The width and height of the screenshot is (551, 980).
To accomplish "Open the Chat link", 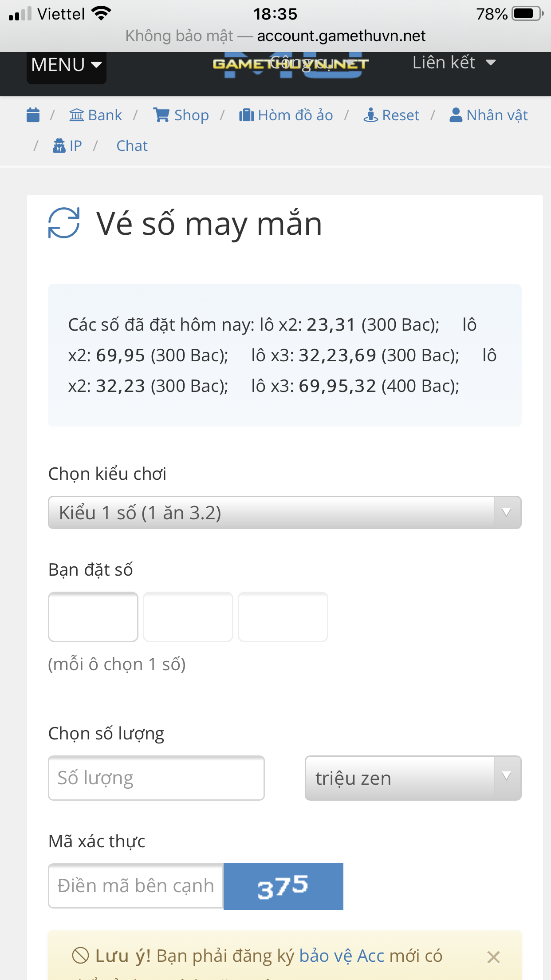I will (132, 146).
